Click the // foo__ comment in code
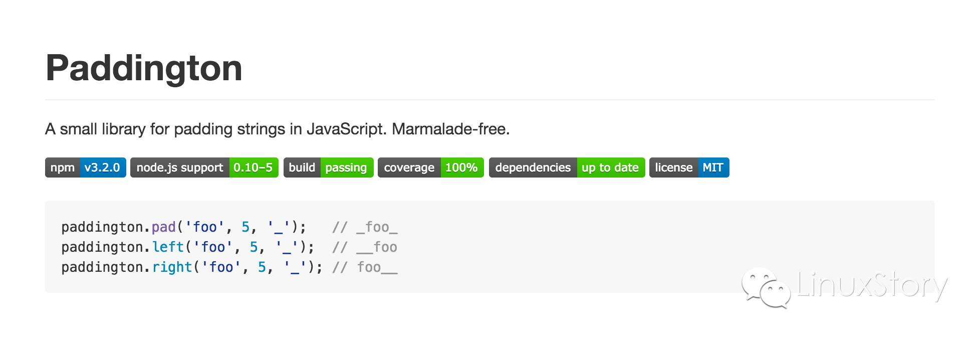980x338 pixels. (365, 267)
